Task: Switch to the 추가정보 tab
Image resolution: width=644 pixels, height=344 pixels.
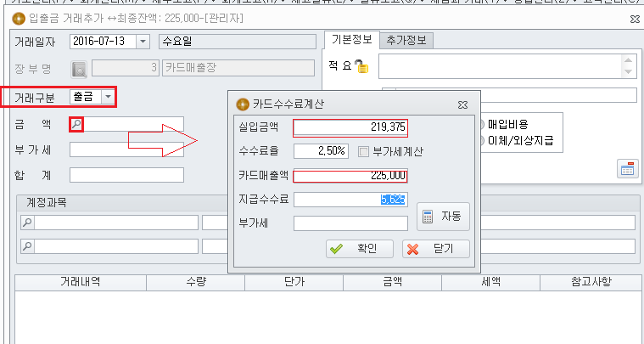Action: [x=406, y=41]
